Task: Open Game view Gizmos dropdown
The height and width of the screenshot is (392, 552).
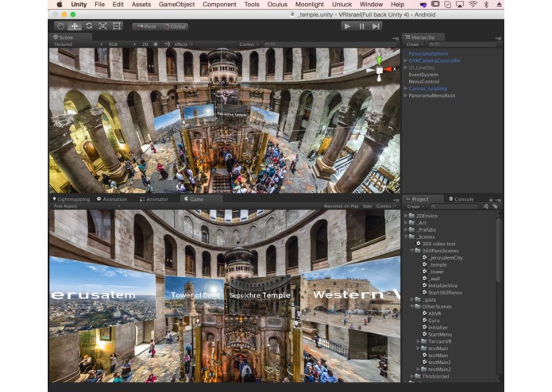Action: click(386, 206)
